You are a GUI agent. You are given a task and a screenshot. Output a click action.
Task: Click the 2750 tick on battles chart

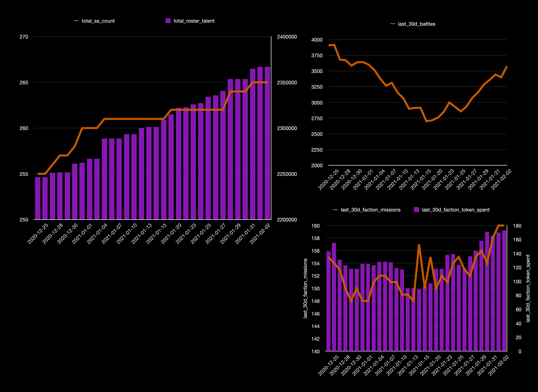317,118
